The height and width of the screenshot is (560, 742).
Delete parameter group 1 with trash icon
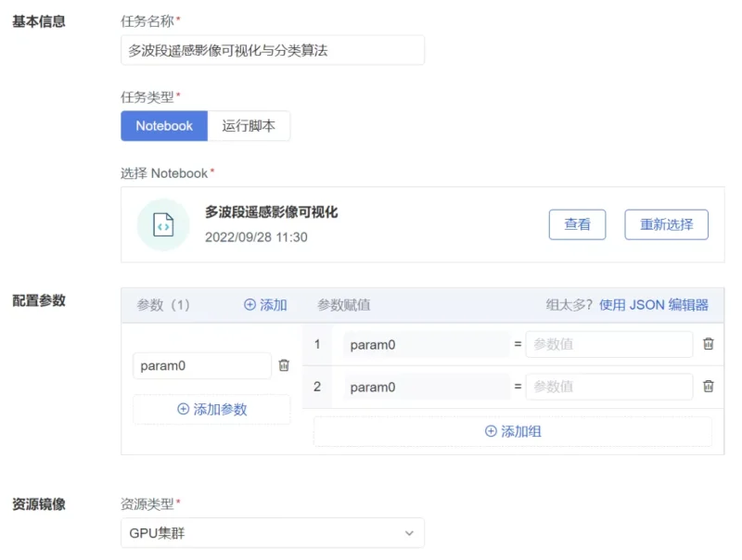coord(709,344)
